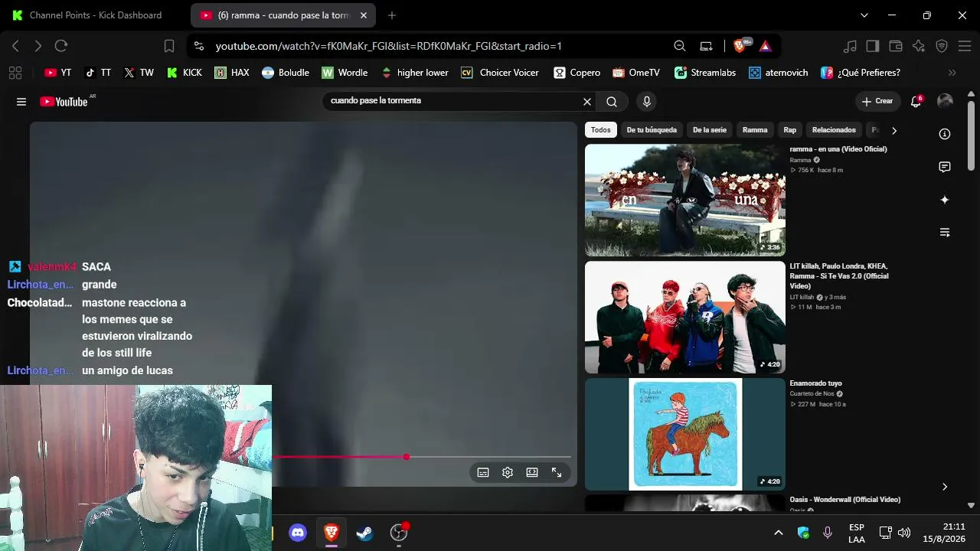The width and height of the screenshot is (980, 551).
Task: Open the Brave main menu
Action: [x=965, y=46]
